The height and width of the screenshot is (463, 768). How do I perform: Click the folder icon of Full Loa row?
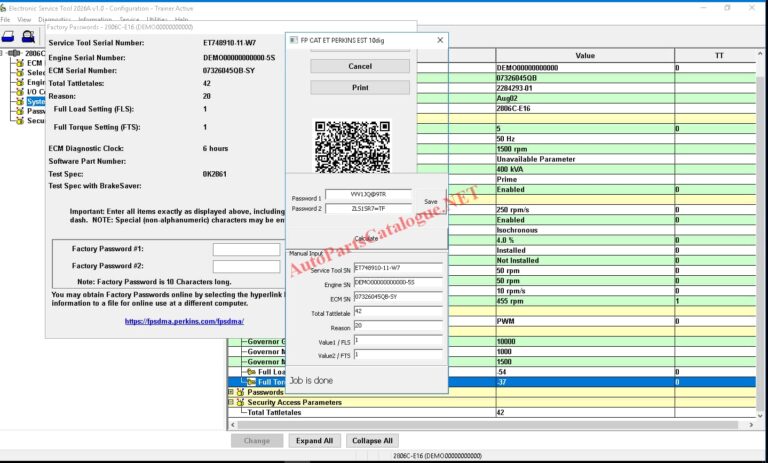click(251, 372)
